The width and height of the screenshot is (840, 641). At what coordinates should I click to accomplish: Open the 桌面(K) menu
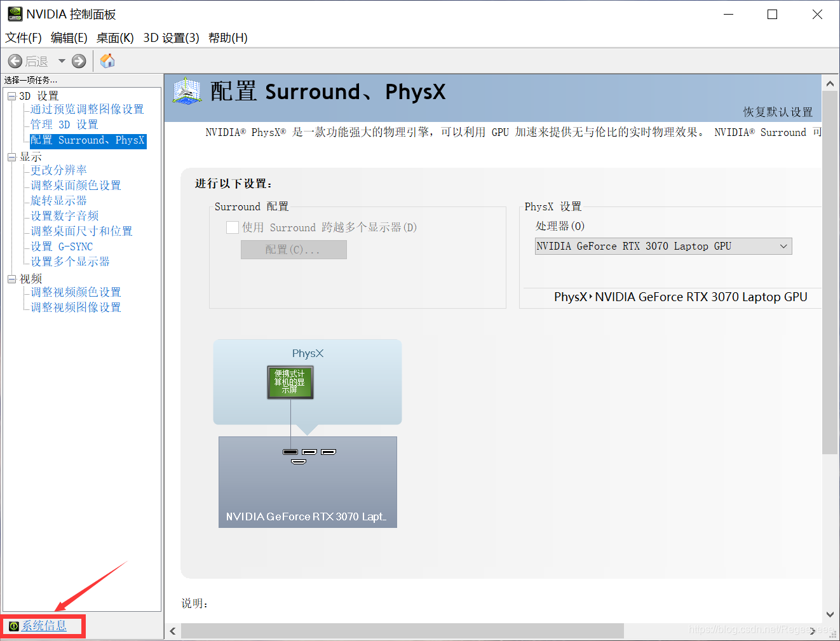[x=115, y=37]
